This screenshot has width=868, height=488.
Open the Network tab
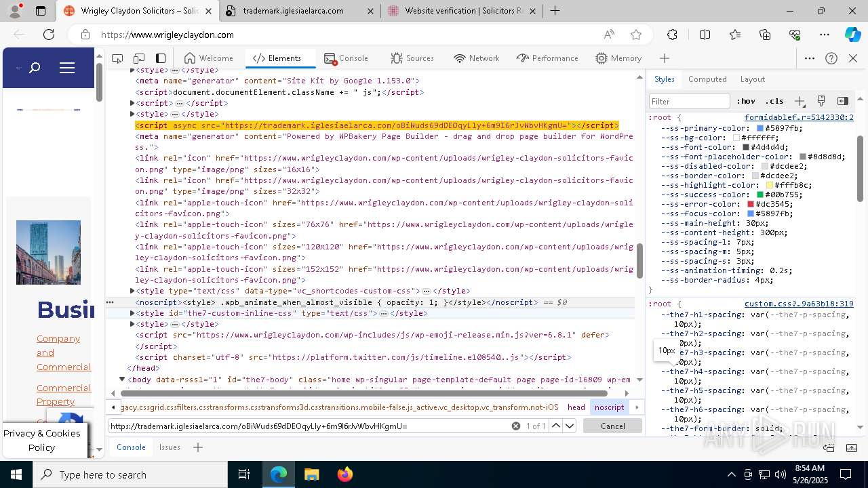477,58
